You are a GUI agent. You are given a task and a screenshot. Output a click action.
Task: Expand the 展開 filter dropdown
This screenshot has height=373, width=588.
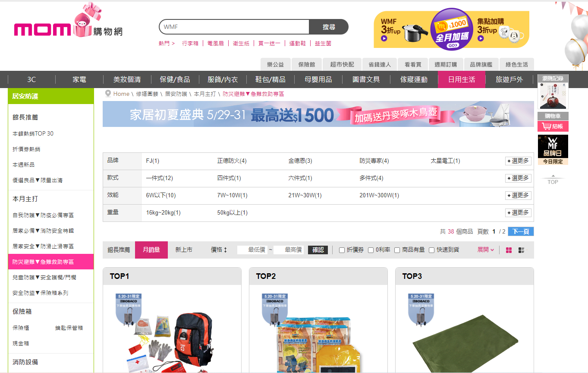[x=486, y=250]
